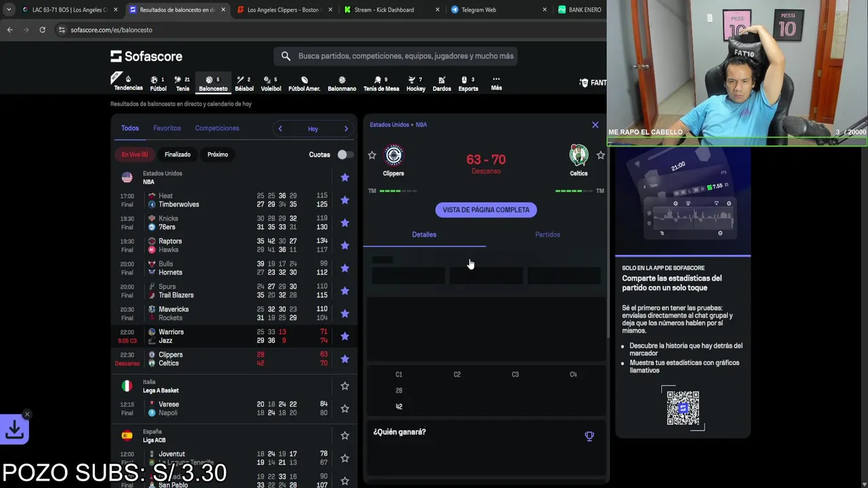Open the Varese vs Napoli match row
The height and width of the screenshot is (488, 868).
[x=233, y=409]
